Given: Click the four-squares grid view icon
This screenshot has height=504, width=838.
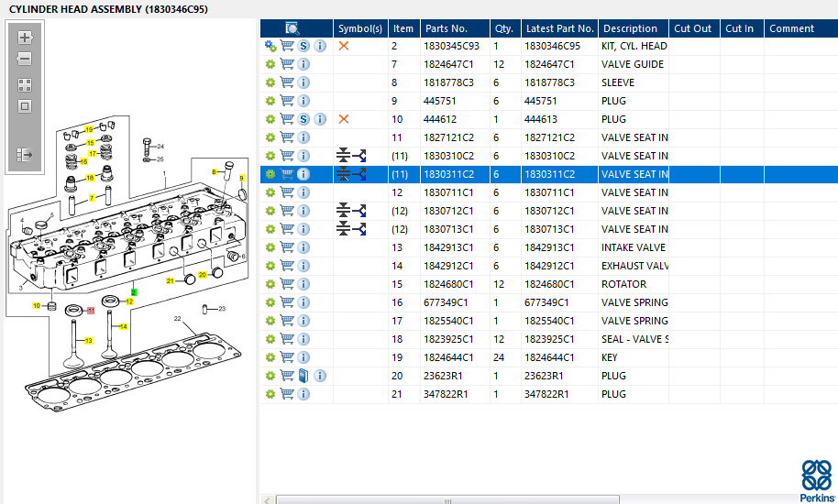Looking at the screenshot, I should tap(25, 84).
